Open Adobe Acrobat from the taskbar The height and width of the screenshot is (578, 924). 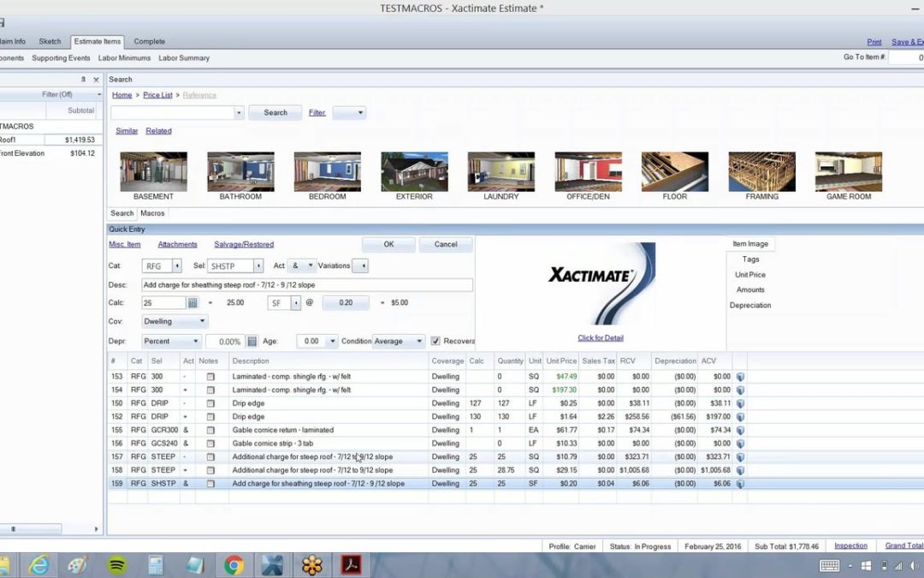(x=352, y=565)
